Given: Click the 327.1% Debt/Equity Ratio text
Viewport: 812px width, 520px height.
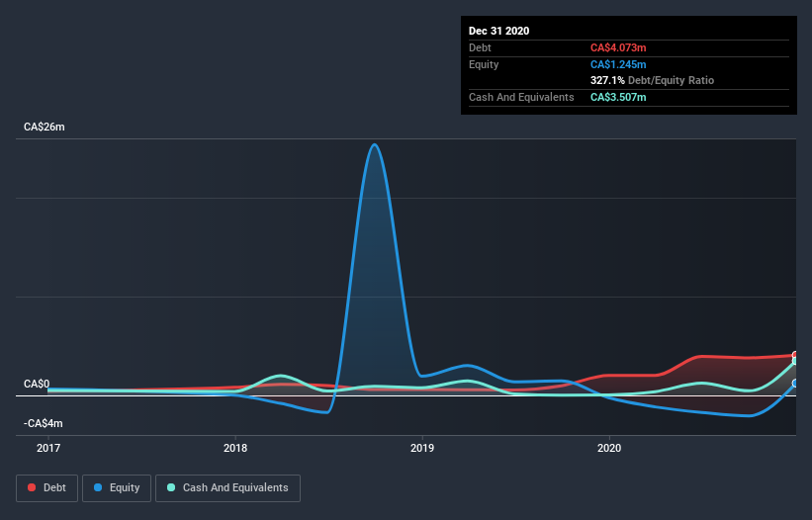Looking at the screenshot, I should 652,81.
